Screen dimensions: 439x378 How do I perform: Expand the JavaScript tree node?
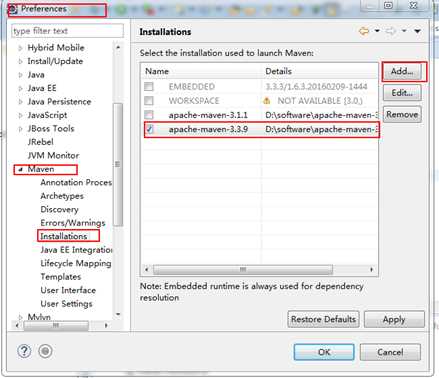point(20,115)
